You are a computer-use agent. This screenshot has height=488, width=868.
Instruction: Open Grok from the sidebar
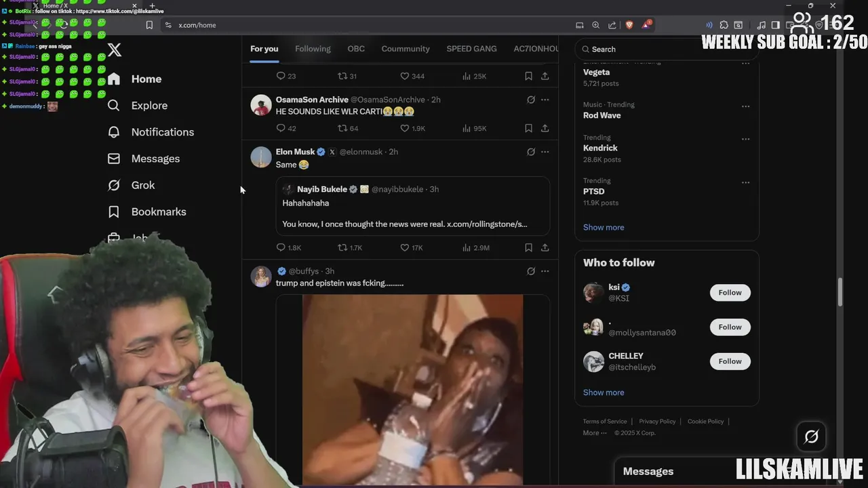click(x=131, y=185)
